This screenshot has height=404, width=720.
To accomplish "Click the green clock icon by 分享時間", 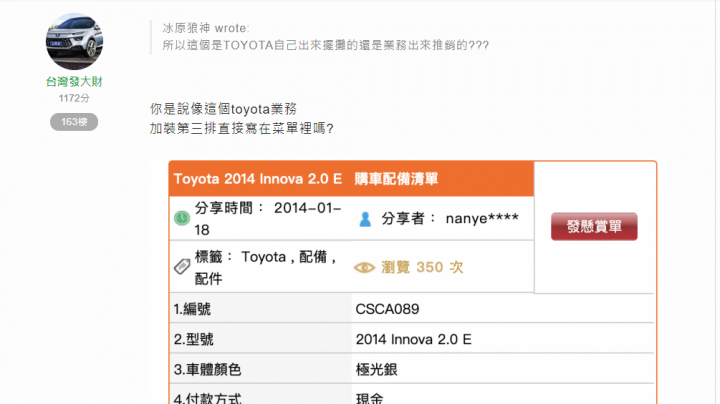I will 182,218.
